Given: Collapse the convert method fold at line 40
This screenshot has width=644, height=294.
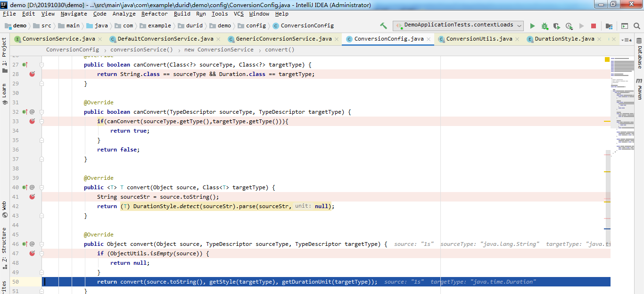Looking at the screenshot, I should coord(41,187).
